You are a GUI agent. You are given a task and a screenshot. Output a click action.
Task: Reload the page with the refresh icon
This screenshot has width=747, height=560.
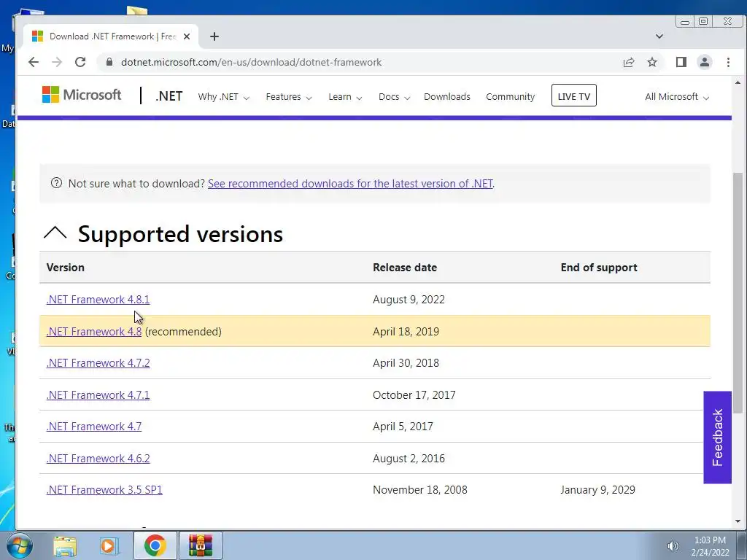(x=80, y=63)
